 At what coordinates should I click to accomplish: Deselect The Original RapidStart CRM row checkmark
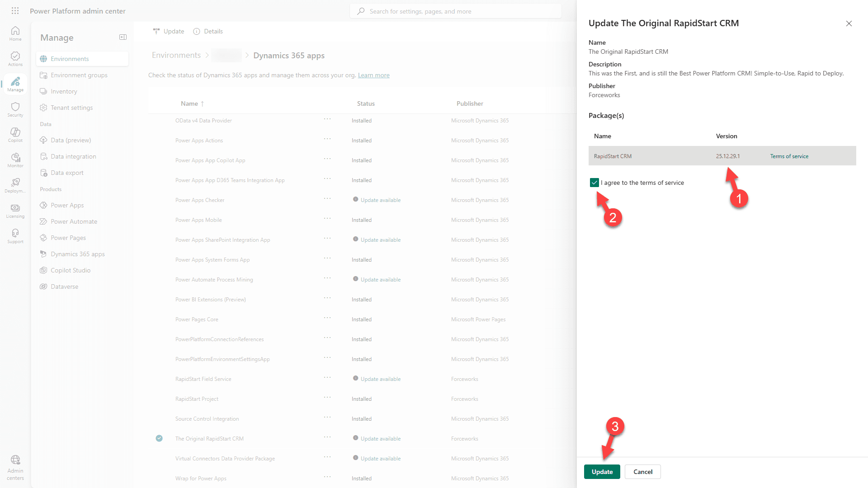(x=159, y=438)
